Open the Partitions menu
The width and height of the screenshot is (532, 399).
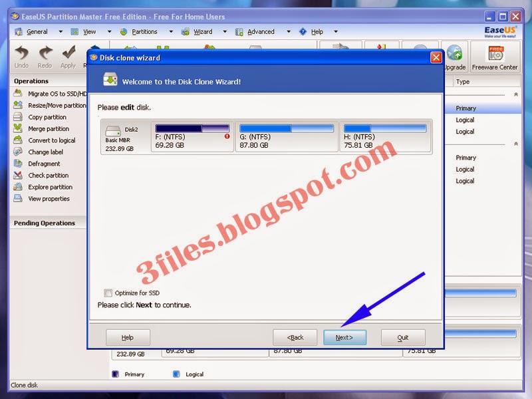pyautogui.click(x=144, y=32)
